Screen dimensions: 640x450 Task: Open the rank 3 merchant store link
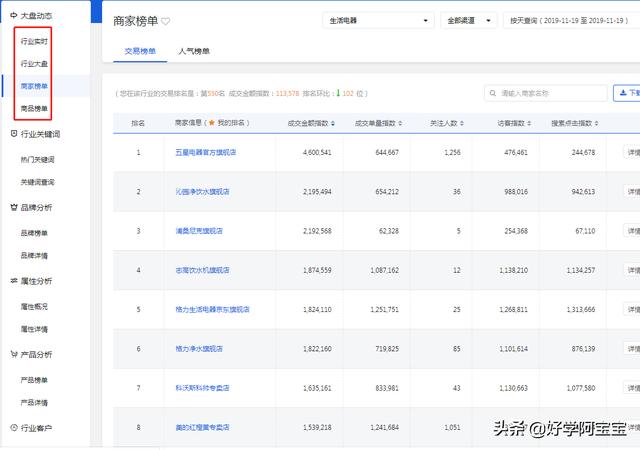[199, 231]
